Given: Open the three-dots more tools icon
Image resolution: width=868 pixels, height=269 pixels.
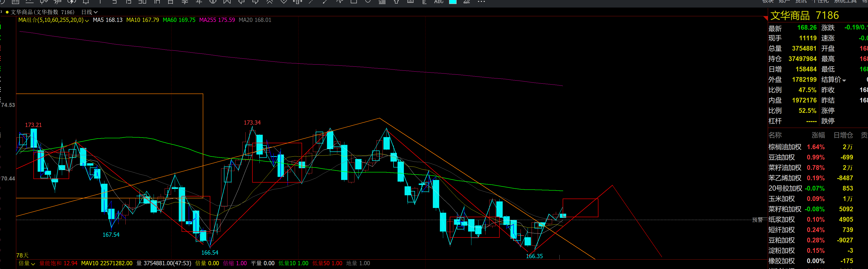Looking at the screenshot, I should 481,2.
